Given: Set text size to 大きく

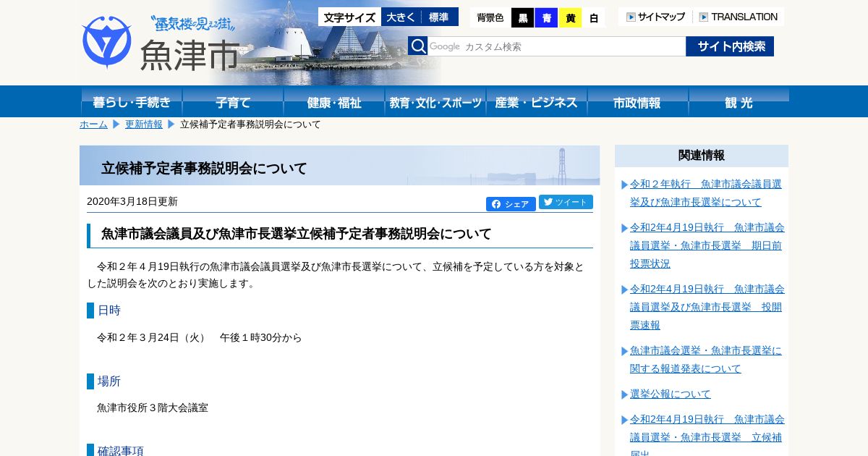Looking at the screenshot, I should pyautogui.click(x=401, y=17).
